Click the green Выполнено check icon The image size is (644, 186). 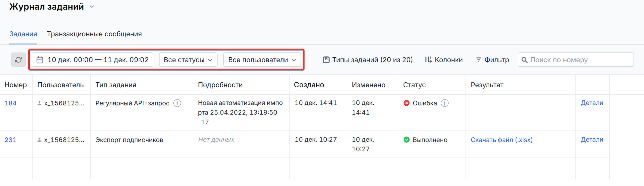tap(407, 140)
